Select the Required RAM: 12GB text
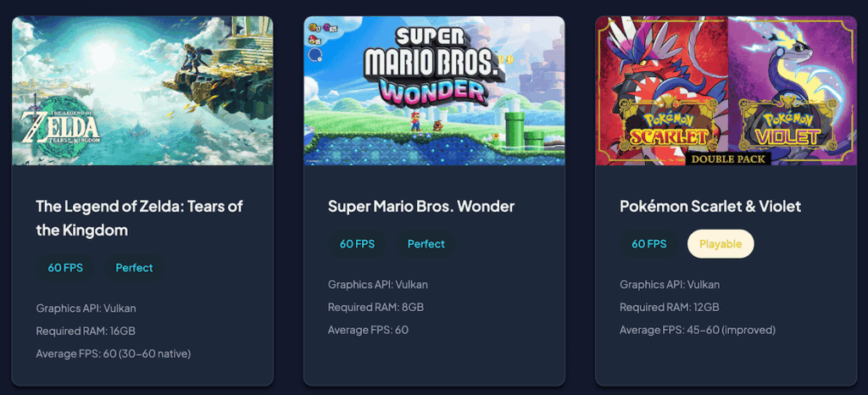The image size is (868, 395). (x=669, y=307)
